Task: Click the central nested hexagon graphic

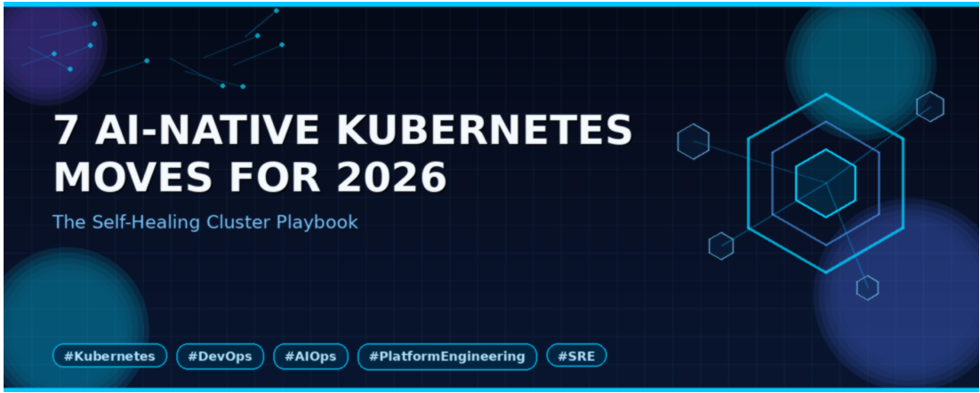Action: click(x=825, y=183)
